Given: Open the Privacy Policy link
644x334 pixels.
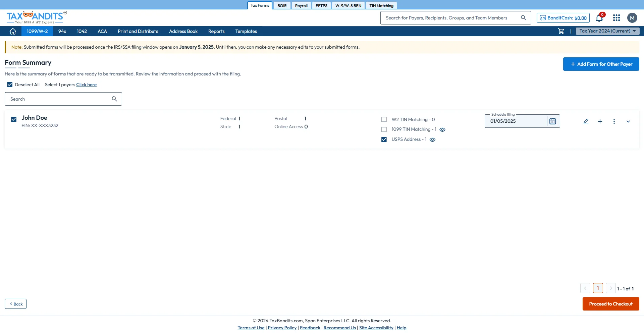Looking at the screenshot, I should click(282, 328).
